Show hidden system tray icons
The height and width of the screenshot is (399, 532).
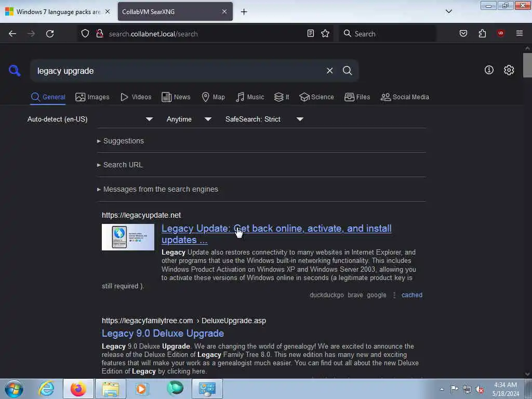[442, 389]
